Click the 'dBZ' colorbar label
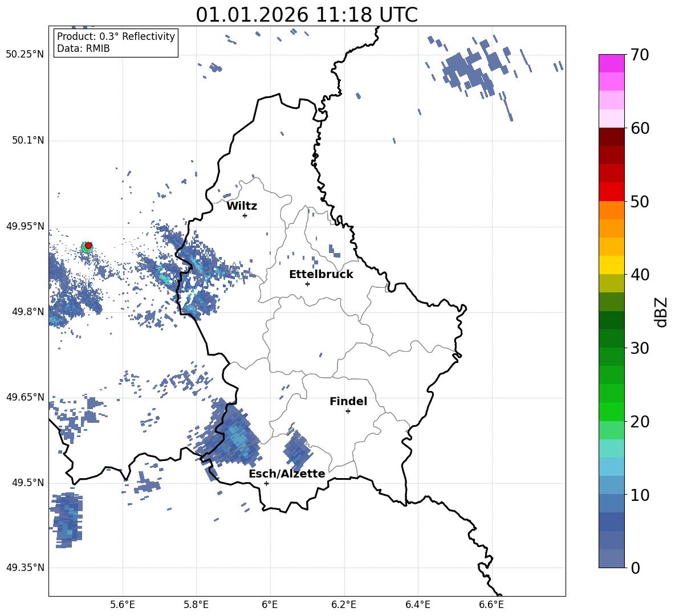The width and height of the screenshot is (675, 616). click(661, 312)
